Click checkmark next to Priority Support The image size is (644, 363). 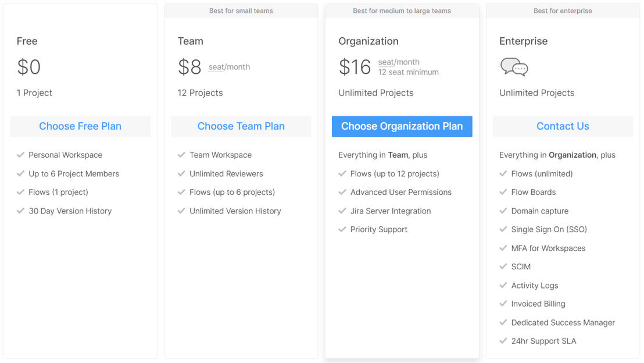pos(342,229)
